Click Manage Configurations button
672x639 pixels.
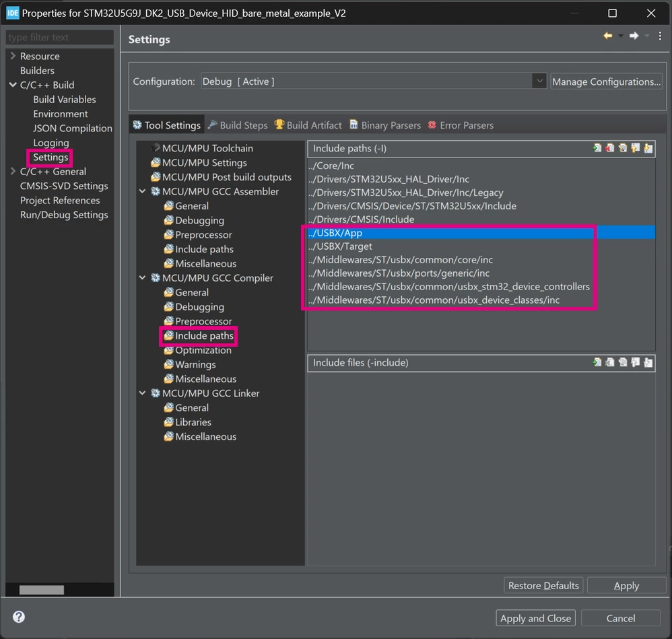[x=606, y=81]
